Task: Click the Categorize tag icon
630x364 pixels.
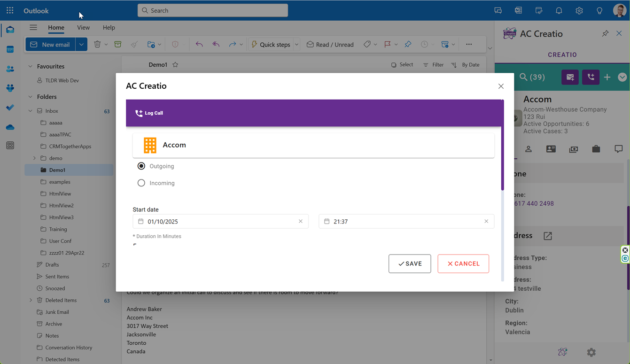Action: point(367,44)
